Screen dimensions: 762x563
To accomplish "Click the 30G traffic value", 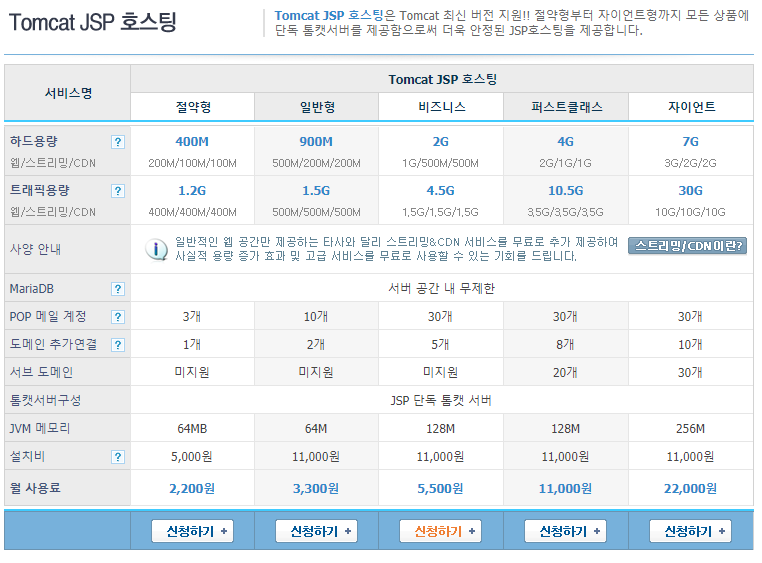I will tap(691, 190).
